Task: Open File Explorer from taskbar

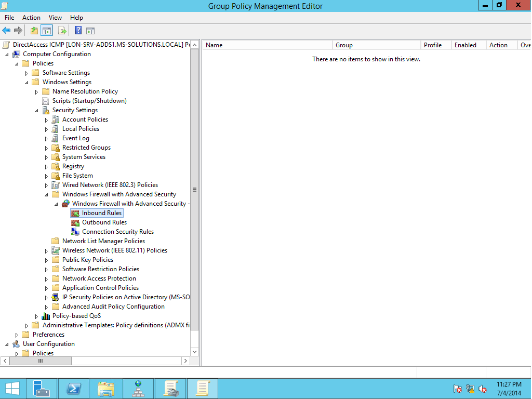Action: 106,389
